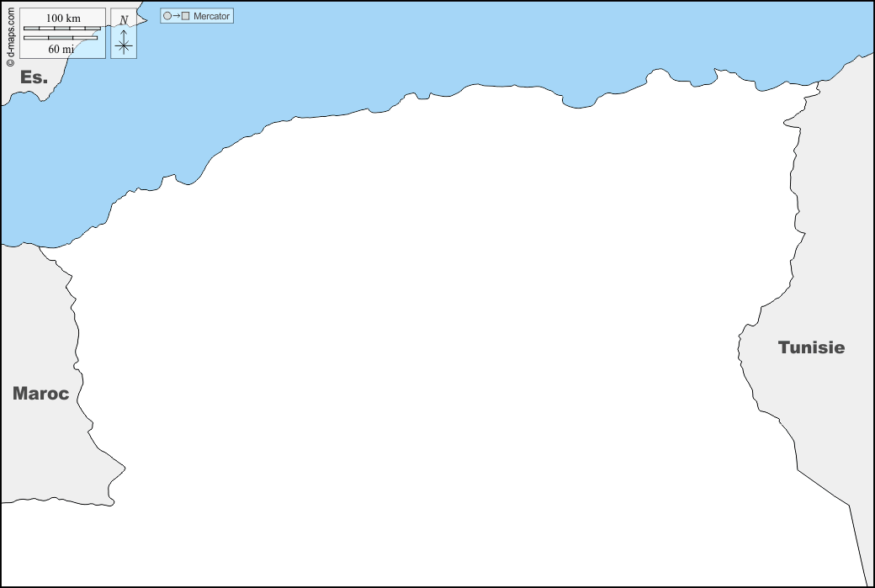Click the lower miles scale bar
Screen dimensions: 875x588
click(x=60, y=38)
